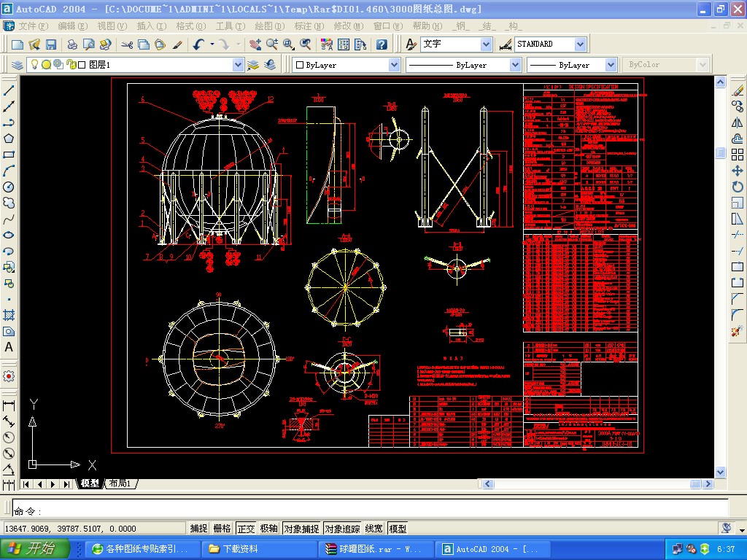Screen dimensions: 747x560
Task: Click vertical scrollbar down arrow
Action: click(x=720, y=472)
